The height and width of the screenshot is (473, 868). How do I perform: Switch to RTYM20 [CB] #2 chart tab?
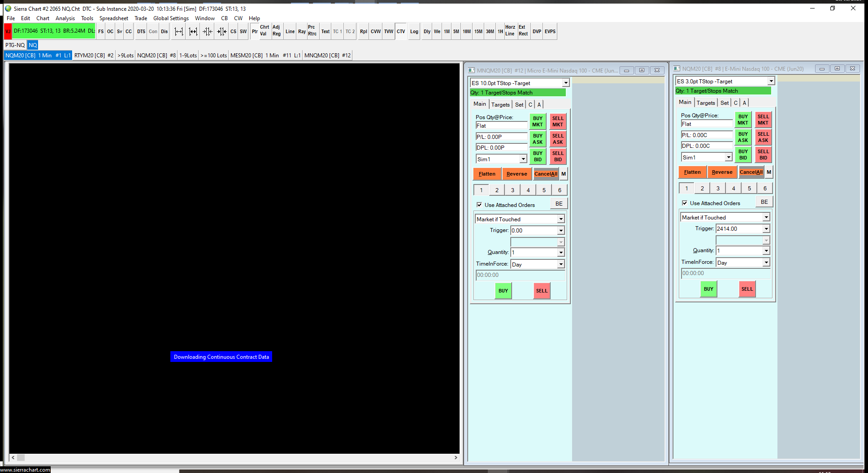pos(94,56)
